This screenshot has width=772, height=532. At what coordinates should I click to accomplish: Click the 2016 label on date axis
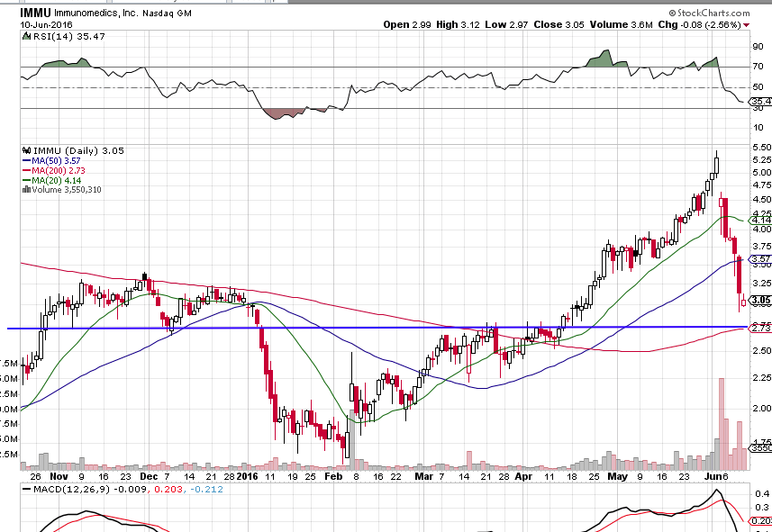coord(247,476)
